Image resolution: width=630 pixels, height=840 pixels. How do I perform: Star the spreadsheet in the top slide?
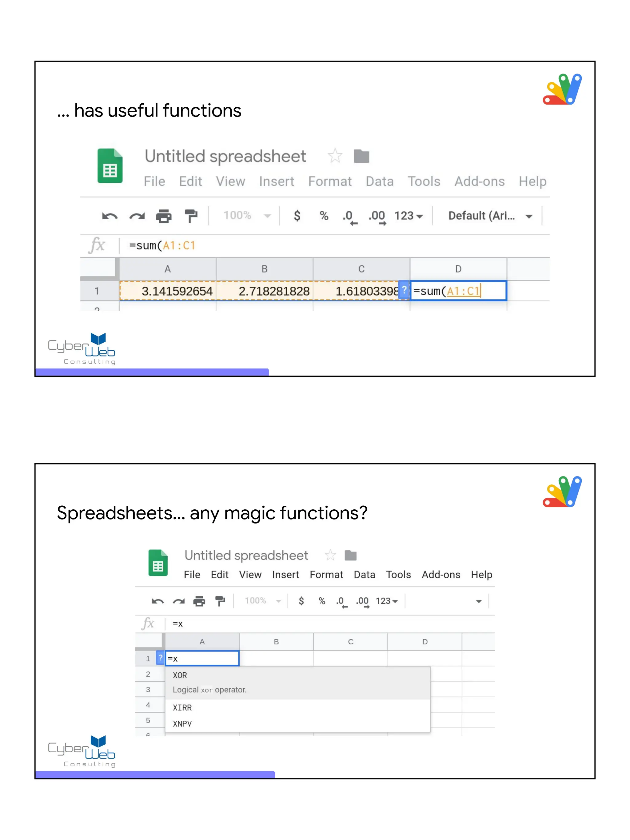pyautogui.click(x=335, y=156)
